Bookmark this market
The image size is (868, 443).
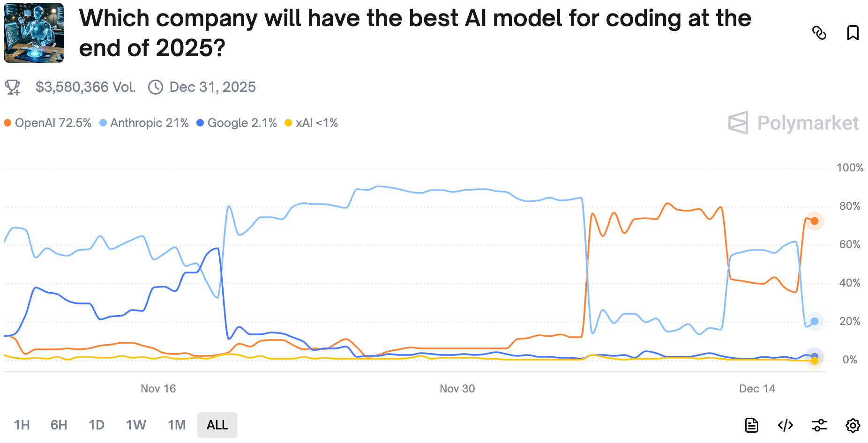(853, 33)
